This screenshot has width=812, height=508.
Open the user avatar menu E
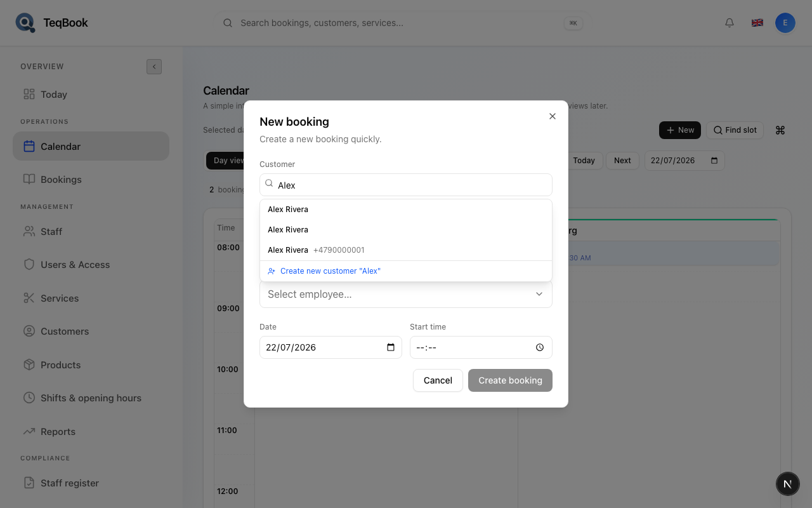785,23
